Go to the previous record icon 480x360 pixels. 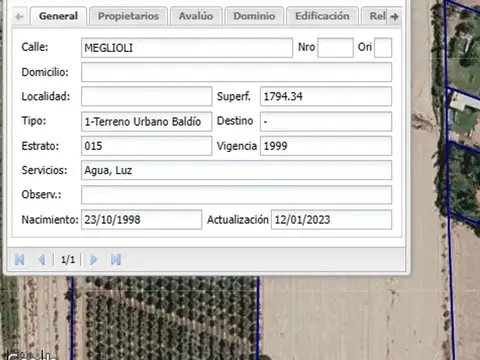coord(42,260)
